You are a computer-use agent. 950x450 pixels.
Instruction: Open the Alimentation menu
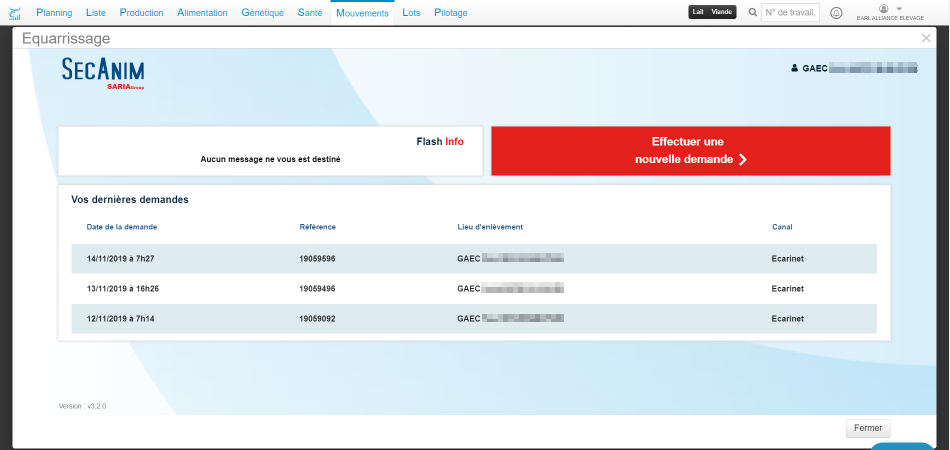202,13
